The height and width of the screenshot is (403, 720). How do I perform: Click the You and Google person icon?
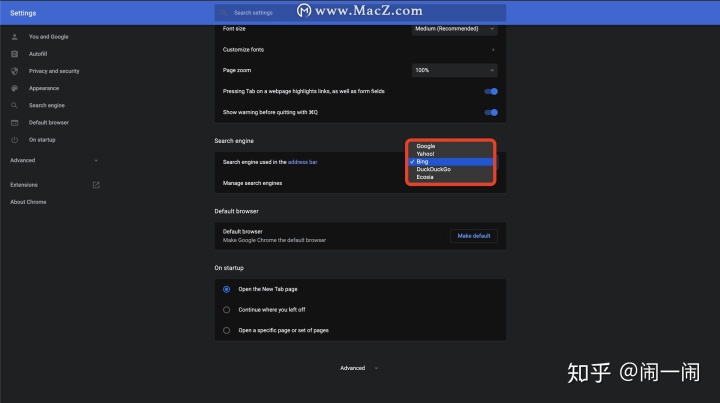pos(15,37)
